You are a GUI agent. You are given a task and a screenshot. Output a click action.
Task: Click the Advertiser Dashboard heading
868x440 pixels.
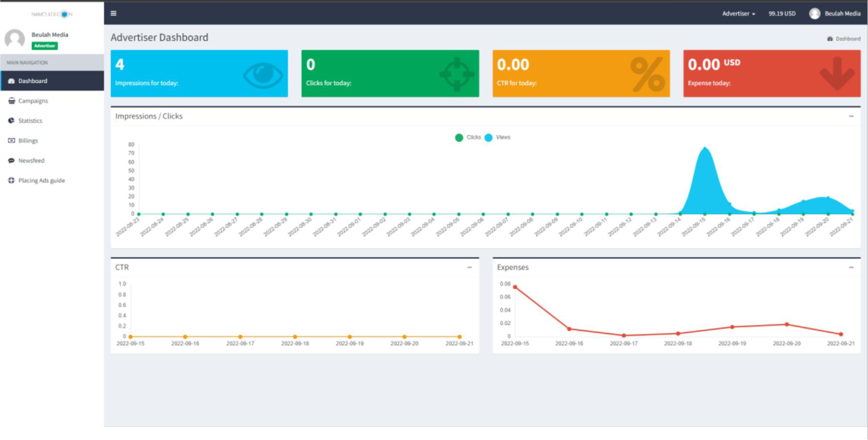click(159, 37)
